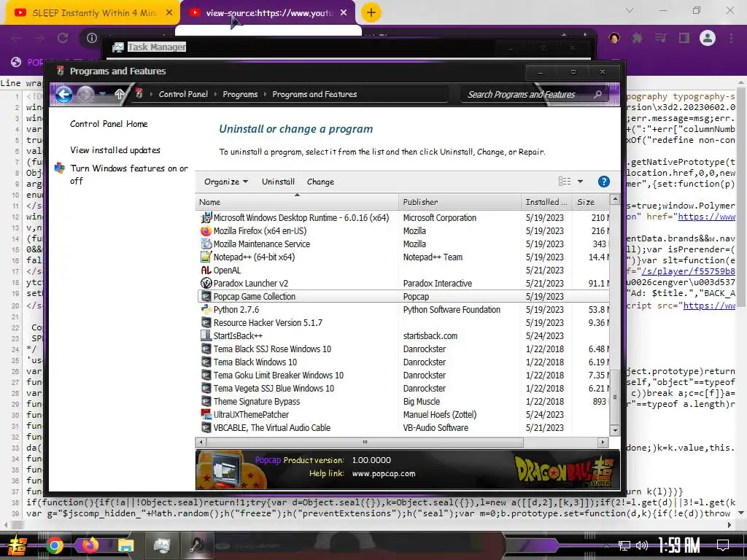Sort by the Size column header
747x560 pixels.
591,202
